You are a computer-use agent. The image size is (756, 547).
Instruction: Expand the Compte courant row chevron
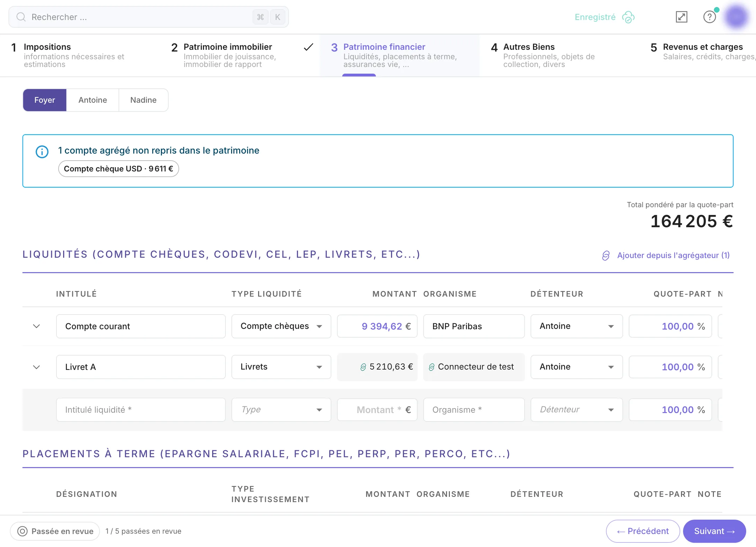[x=36, y=326]
